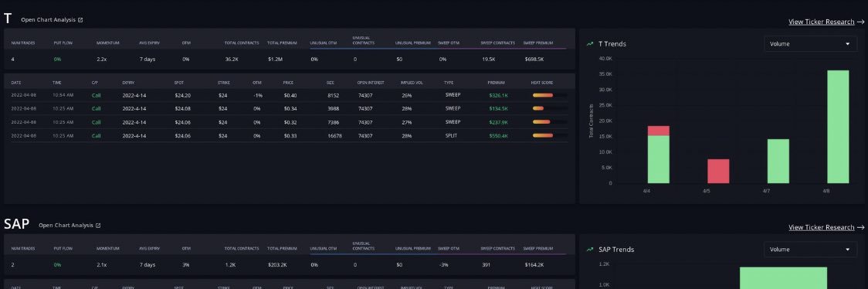
Task: Click SAP's sweep premium value $164.2K
Action: coord(534,264)
